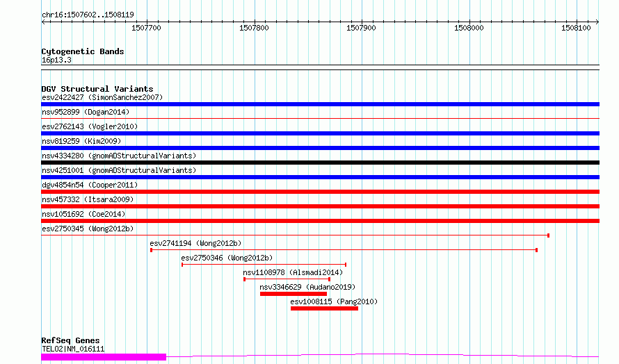Image resolution: width=619 pixels, height=364 pixels.
Task: Open the nsv457332 (Itsara2009) label
Action: click(x=88, y=199)
